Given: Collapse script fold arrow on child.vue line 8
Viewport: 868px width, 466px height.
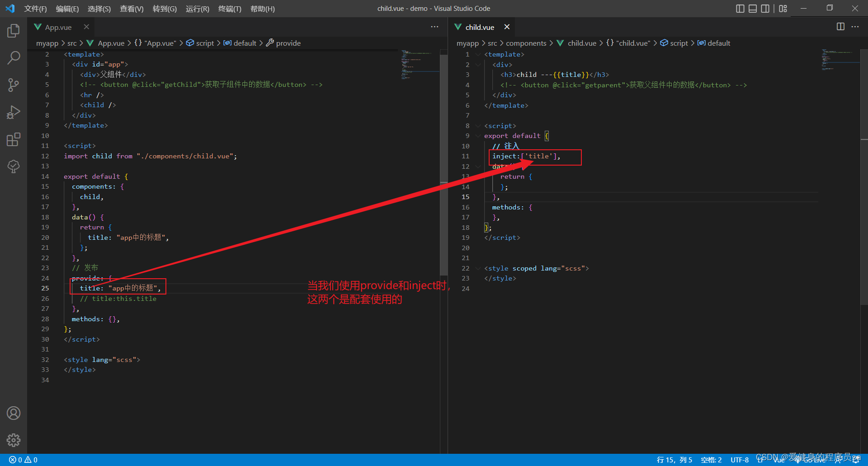Looking at the screenshot, I should point(478,126).
